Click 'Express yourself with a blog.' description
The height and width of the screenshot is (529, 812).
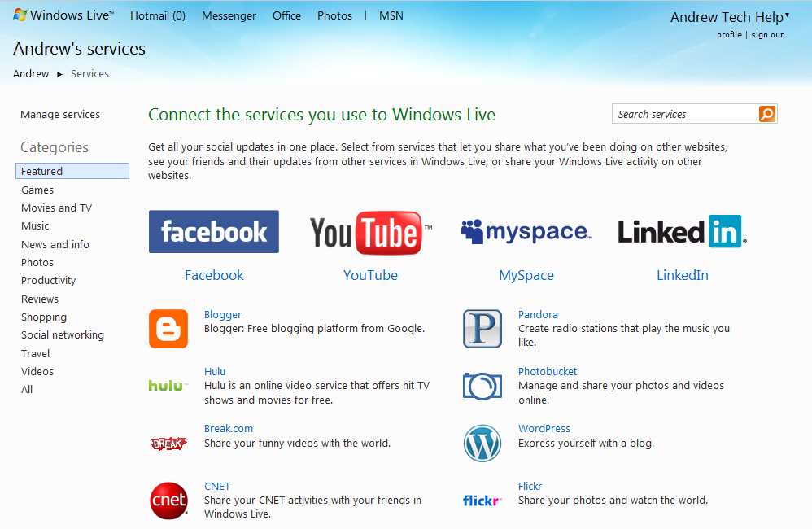coord(586,443)
